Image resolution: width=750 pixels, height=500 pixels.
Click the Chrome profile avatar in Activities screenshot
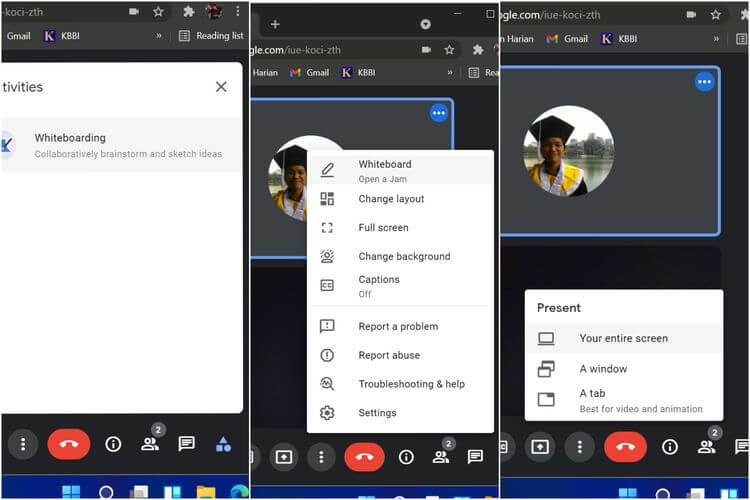213,11
